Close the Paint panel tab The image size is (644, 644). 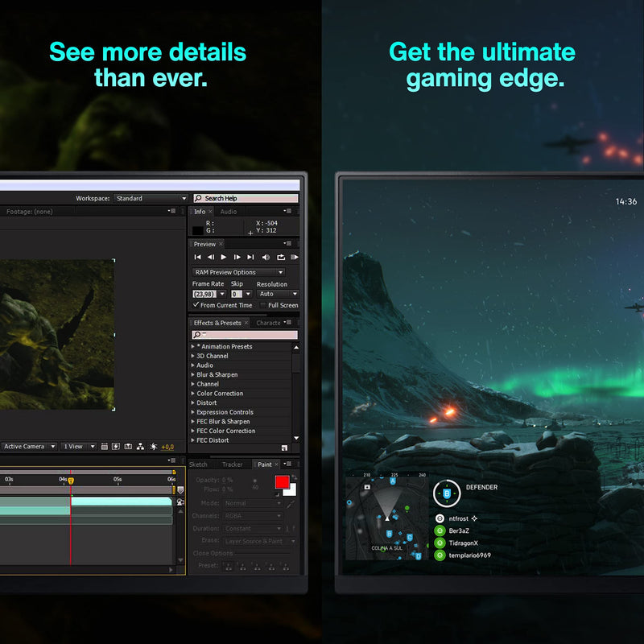point(276,464)
